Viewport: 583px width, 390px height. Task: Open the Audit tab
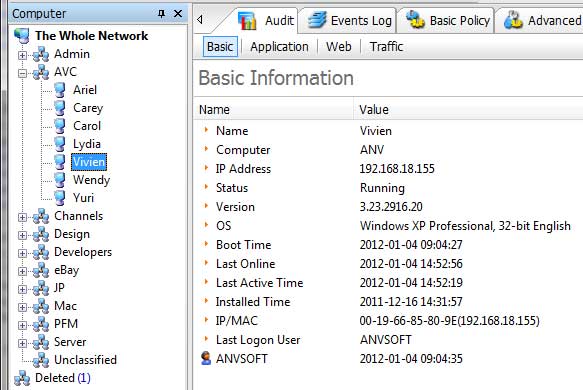(x=266, y=20)
